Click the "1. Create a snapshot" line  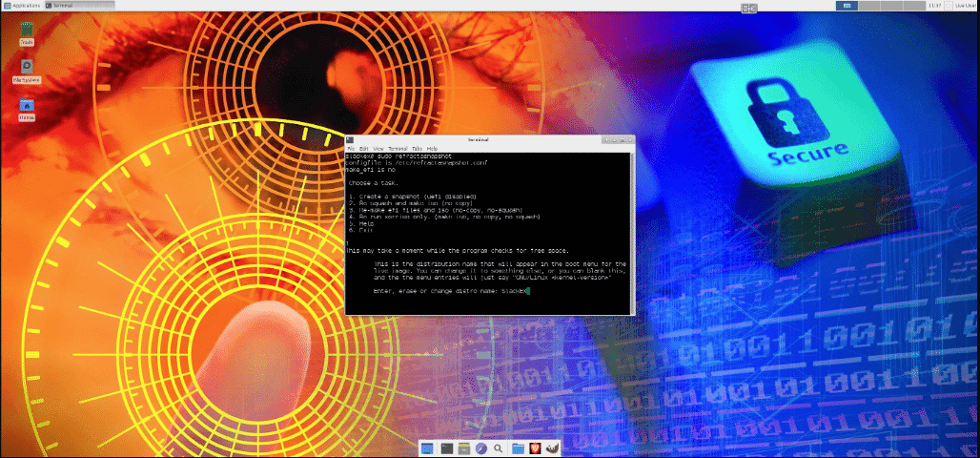click(414, 197)
